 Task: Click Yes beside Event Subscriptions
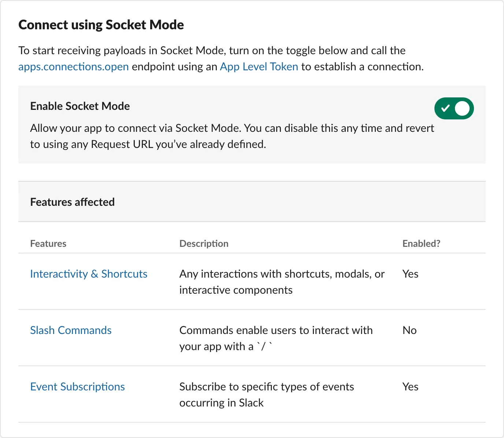410,387
